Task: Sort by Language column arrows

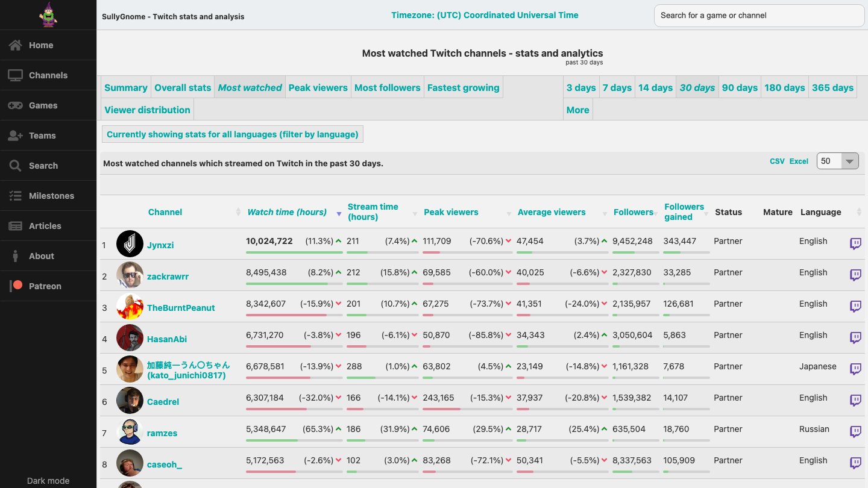Action: [x=859, y=212]
